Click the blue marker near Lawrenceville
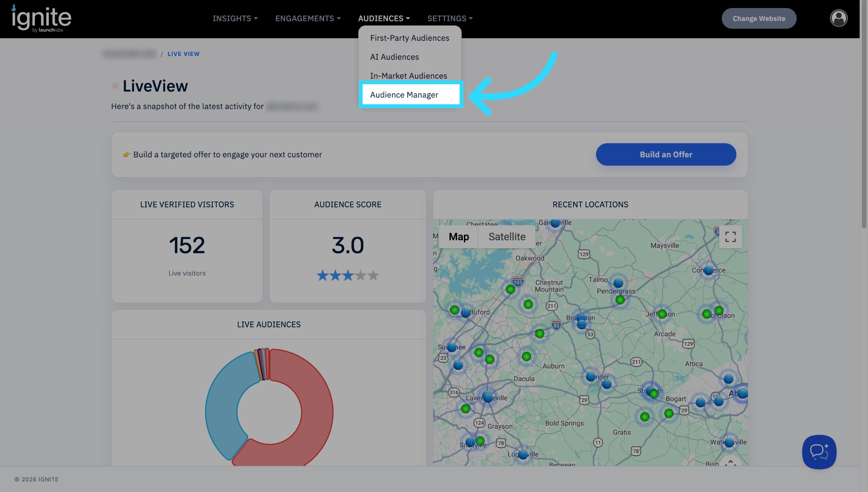Screen dimensions: 868x492 [488, 397]
